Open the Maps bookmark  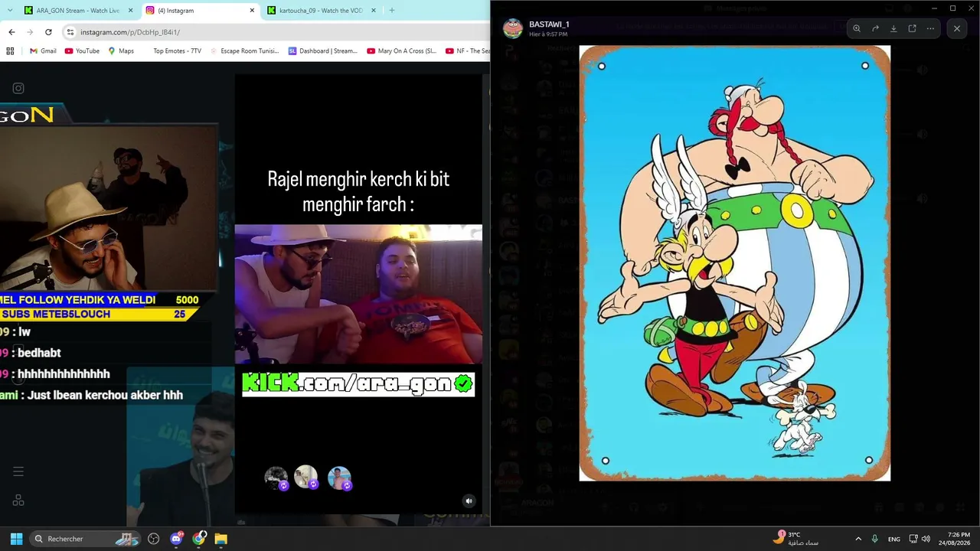pos(121,51)
